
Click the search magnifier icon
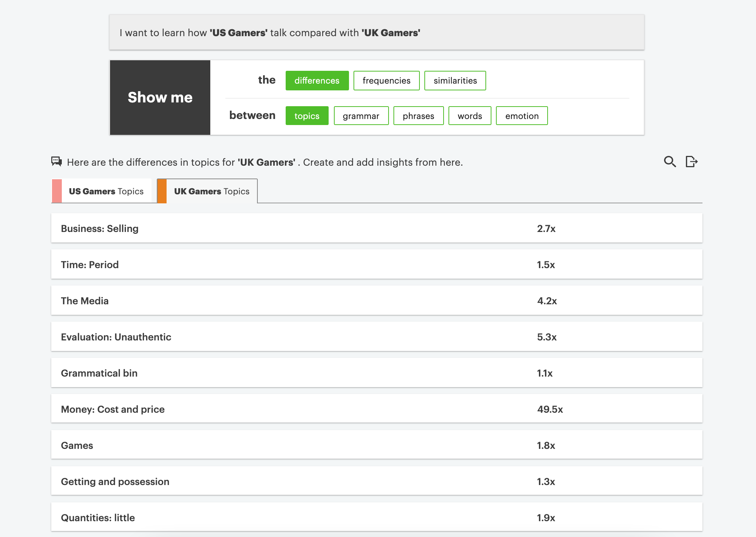tap(670, 162)
